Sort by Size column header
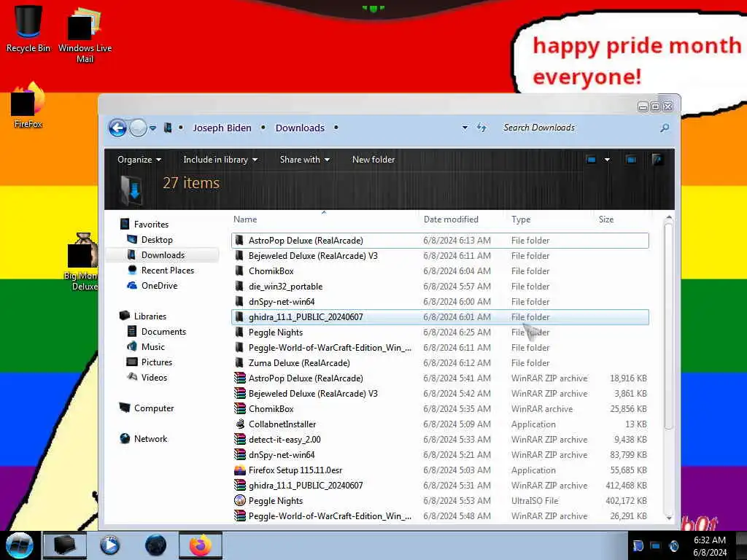This screenshot has width=747, height=560. coord(606,219)
